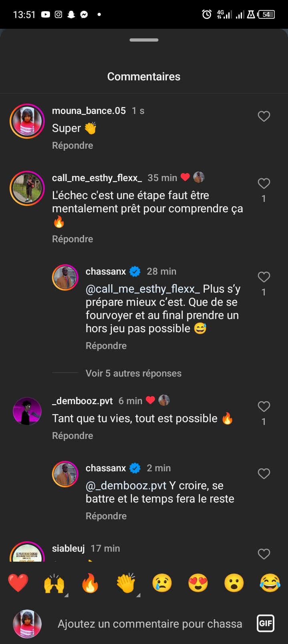Open the GIF picker
This screenshot has width=288, height=644.
pyautogui.click(x=266, y=623)
